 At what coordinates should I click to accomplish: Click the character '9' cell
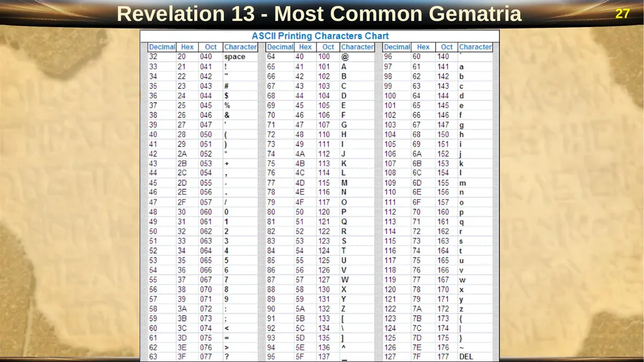point(226,299)
